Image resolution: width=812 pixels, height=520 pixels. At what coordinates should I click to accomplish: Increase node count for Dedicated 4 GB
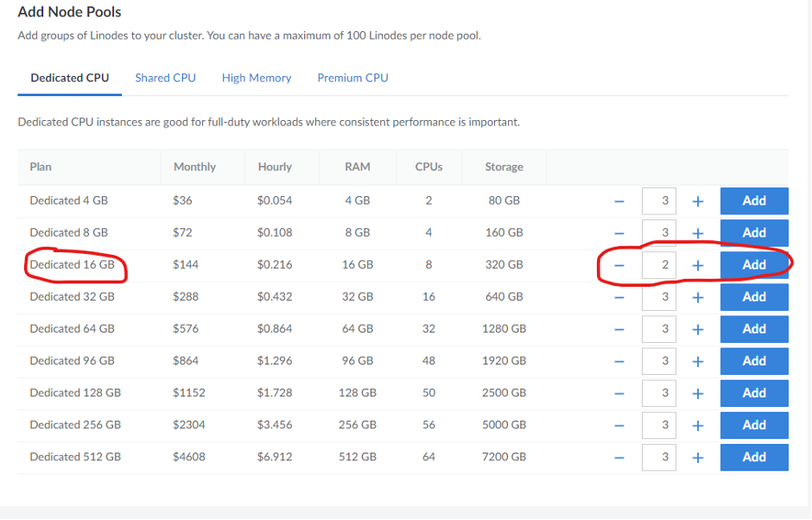(698, 201)
